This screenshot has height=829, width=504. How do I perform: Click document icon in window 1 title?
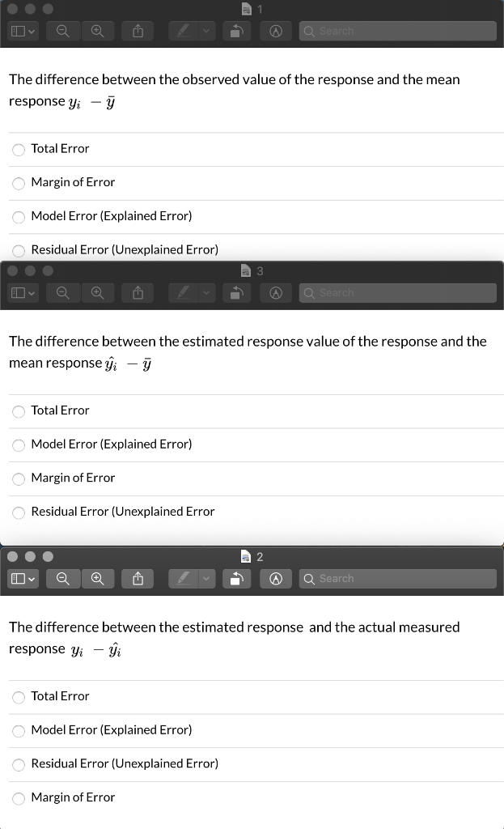coord(246,9)
